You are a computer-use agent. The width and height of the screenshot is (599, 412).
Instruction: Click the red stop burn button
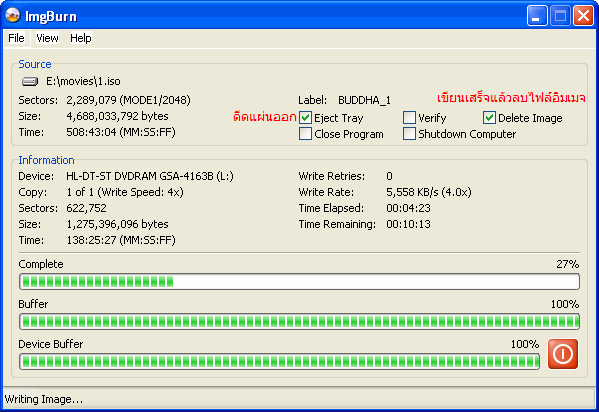pyautogui.click(x=563, y=354)
